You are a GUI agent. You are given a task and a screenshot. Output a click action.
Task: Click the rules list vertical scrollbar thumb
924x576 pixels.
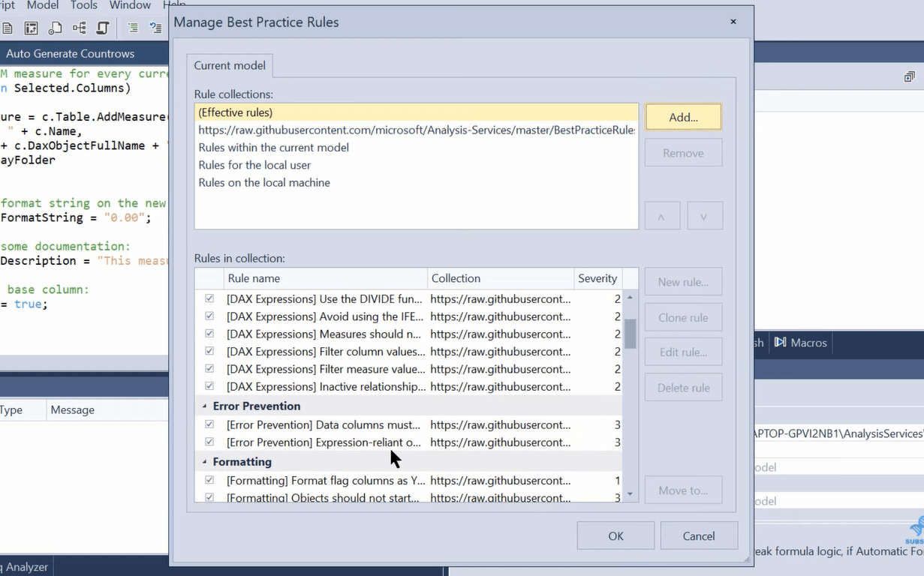click(x=631, y=334)
